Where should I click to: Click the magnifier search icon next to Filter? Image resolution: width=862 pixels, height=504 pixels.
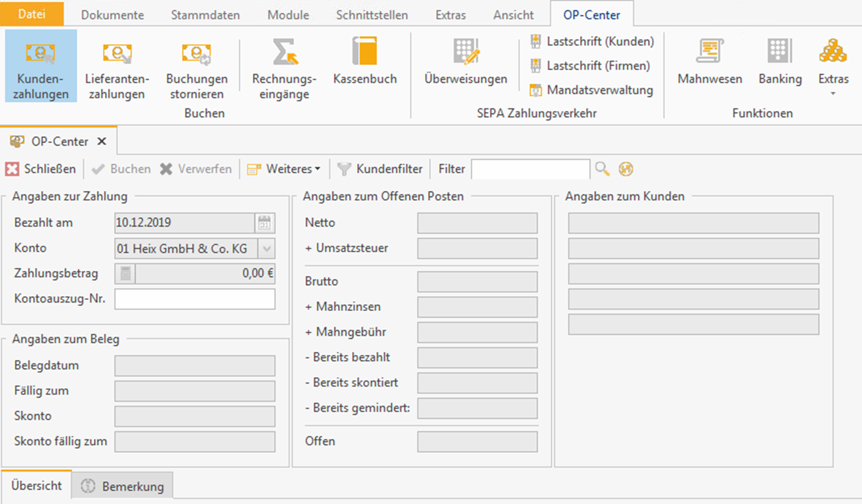tap(602, 169)
